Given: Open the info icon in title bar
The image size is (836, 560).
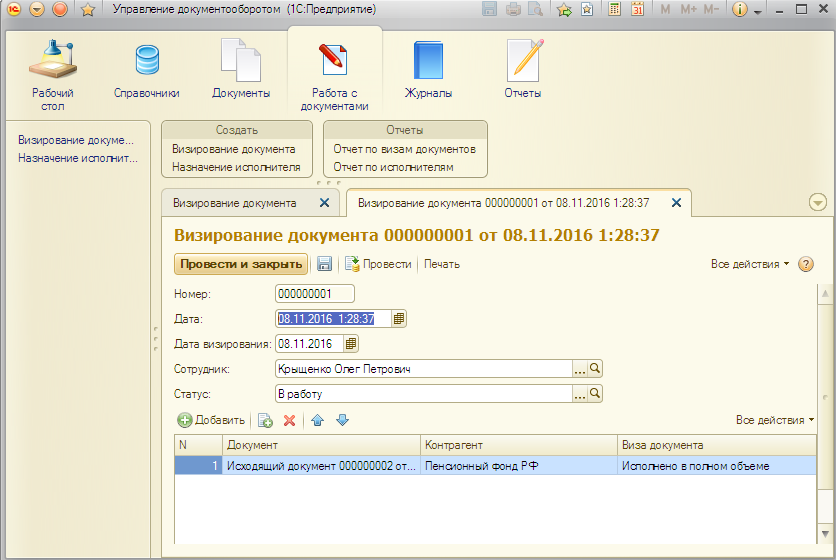Looking at the screenshot, I should [740, 9].
